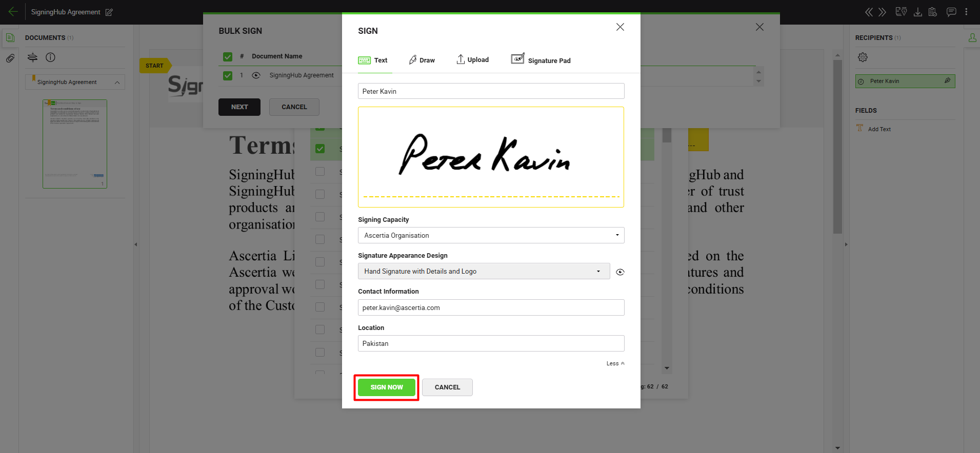Collapse details with the Less link

click(x=615, y=363)
